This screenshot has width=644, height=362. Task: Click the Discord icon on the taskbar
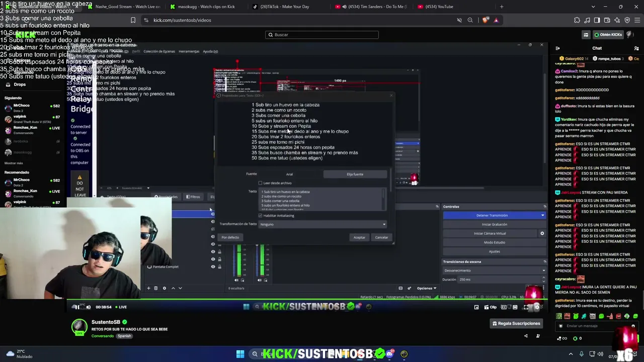click(389, 354)
